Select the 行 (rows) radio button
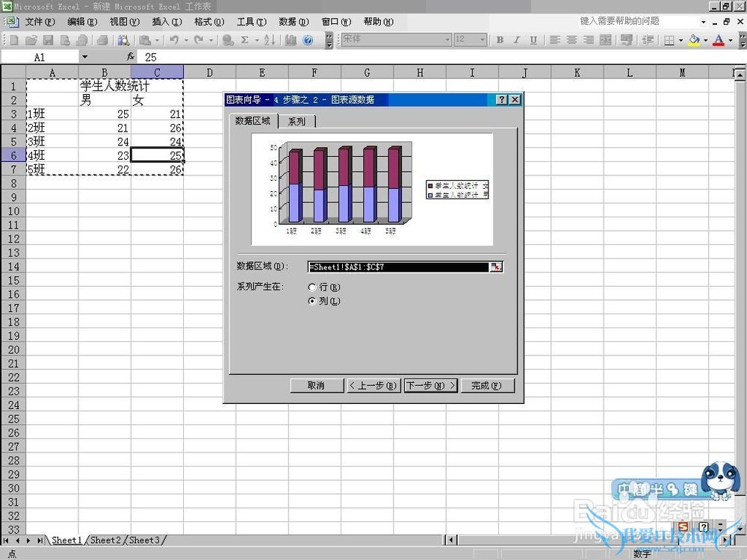The width and height of the screenshot is (747, 560). [x=312, y=287]
